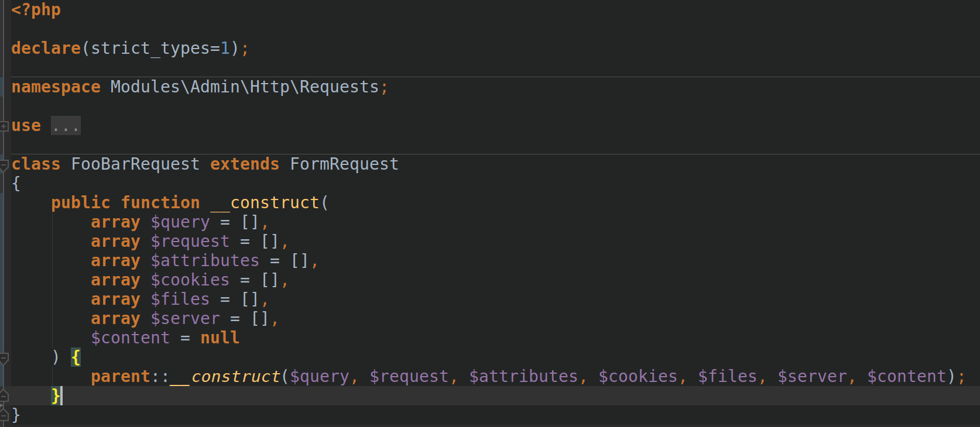Viewport: 980px width, 427px height.
Task: Expand the folded use imports gutter icon
Action: point(4,126)
